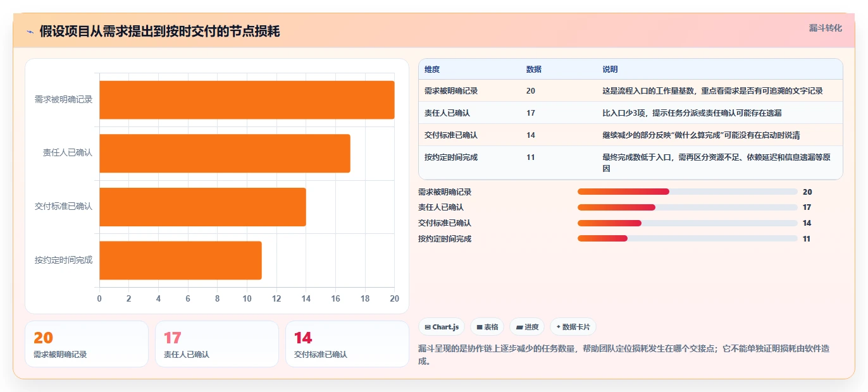Click the 漏斗转化 label in header
The image size is (868, 392).
coord(825,28)
